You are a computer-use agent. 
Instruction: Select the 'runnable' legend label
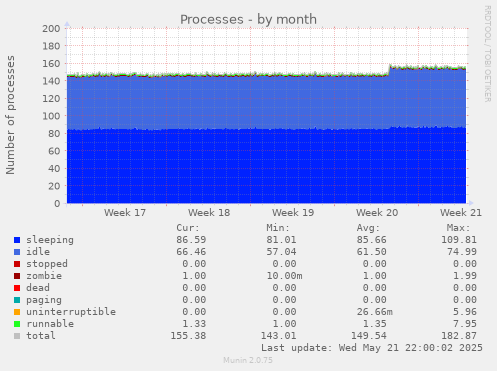(50, 324)
